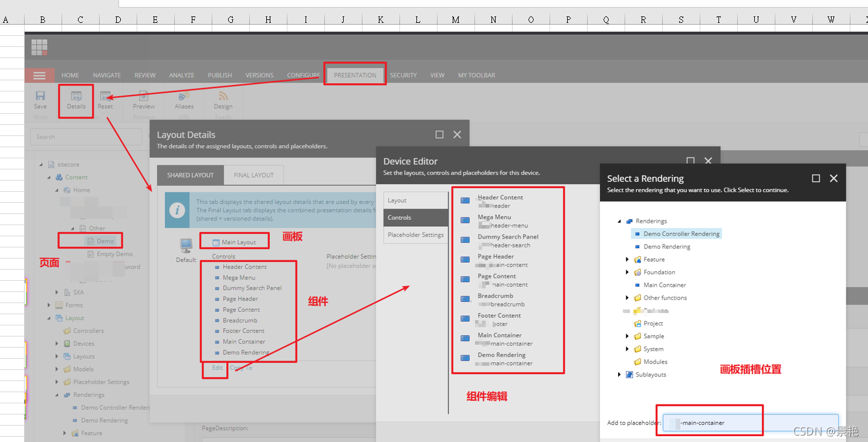Viewport: 868px width, 442px height.
Task: Click the Add to placeholder field
Action: point(751,423)
